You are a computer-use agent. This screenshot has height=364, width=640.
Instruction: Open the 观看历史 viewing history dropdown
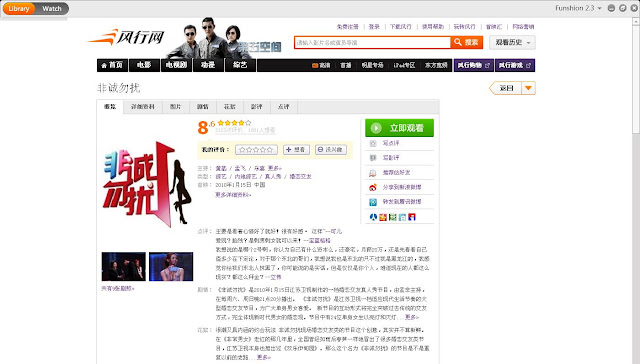512,42
